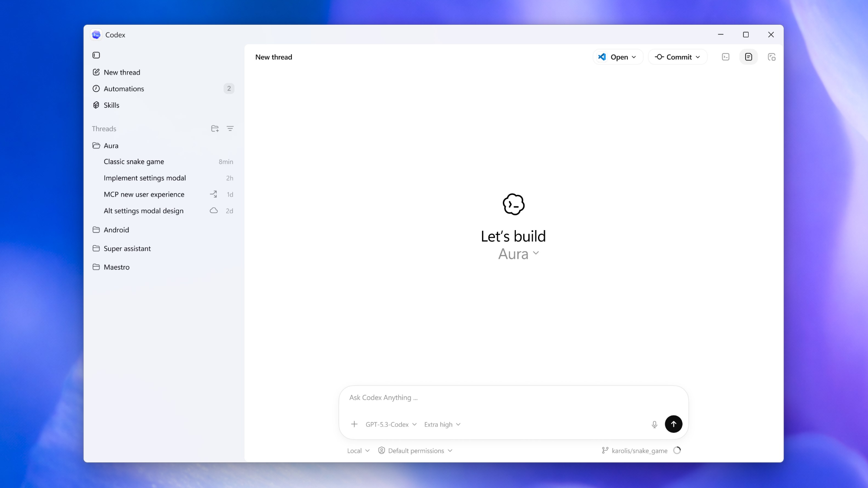
Task: Click inside the Ask Codex Anything input field
Action: coord(478,397)
